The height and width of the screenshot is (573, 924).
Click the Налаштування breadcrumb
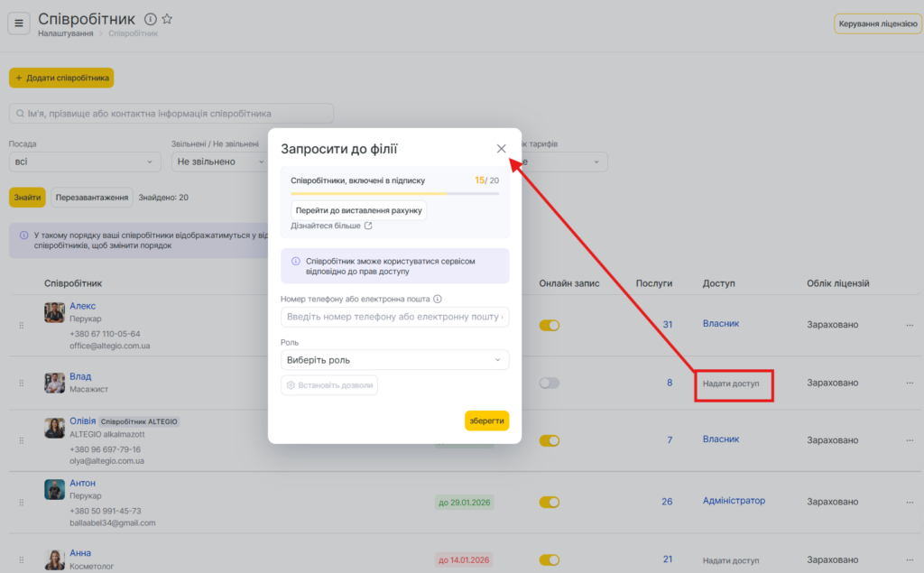(x=65, y=33)
